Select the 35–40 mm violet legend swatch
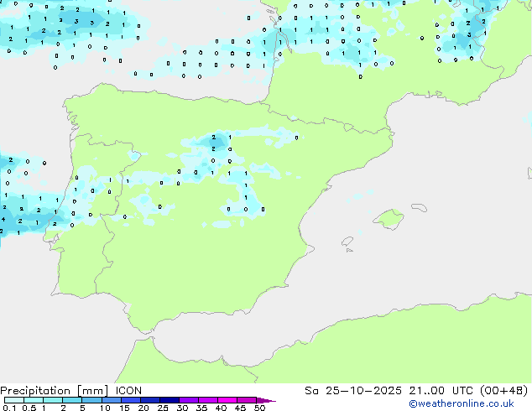532x411 pixels. point(207,400)
